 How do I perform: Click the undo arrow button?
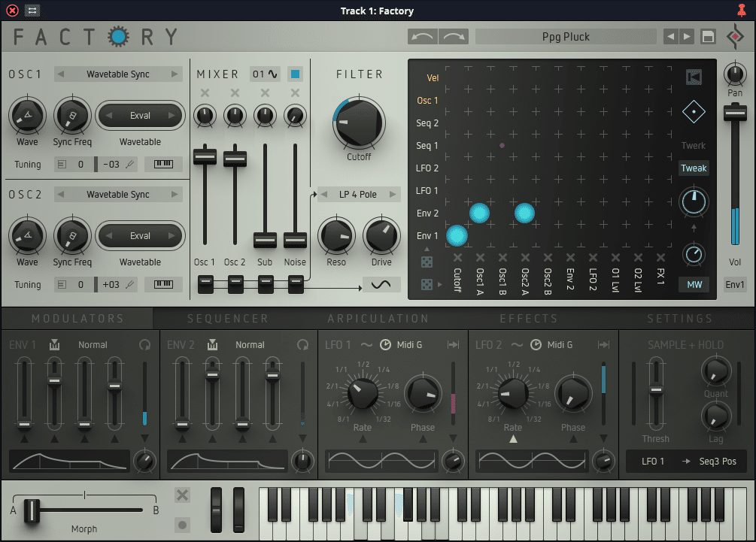422,37
